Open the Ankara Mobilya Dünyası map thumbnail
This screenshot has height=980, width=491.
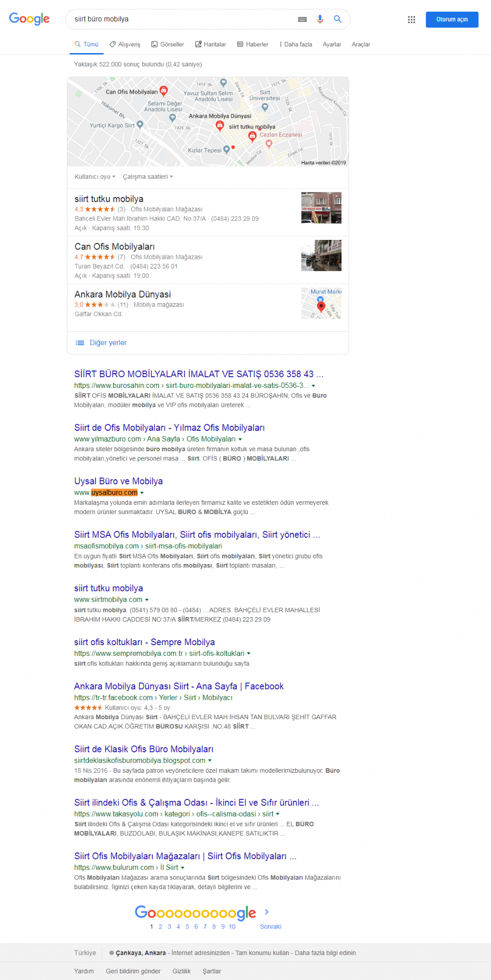click(321, 303)
